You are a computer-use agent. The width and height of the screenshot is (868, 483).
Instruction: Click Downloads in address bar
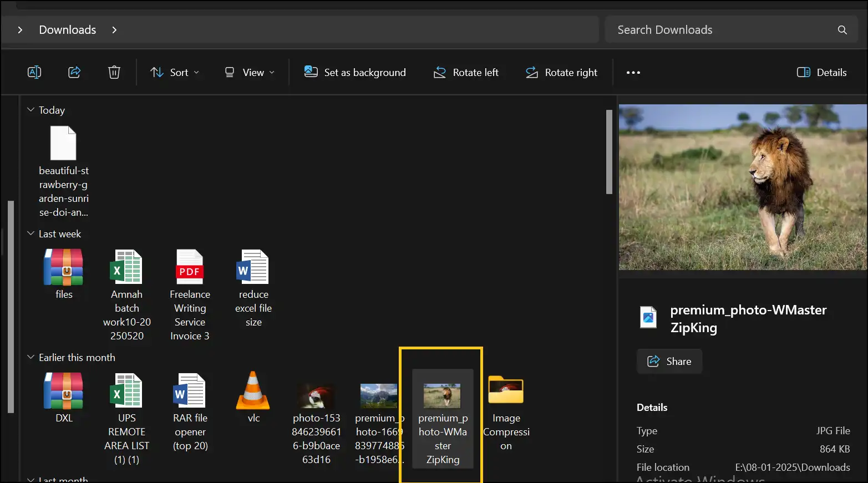(68, 30)
